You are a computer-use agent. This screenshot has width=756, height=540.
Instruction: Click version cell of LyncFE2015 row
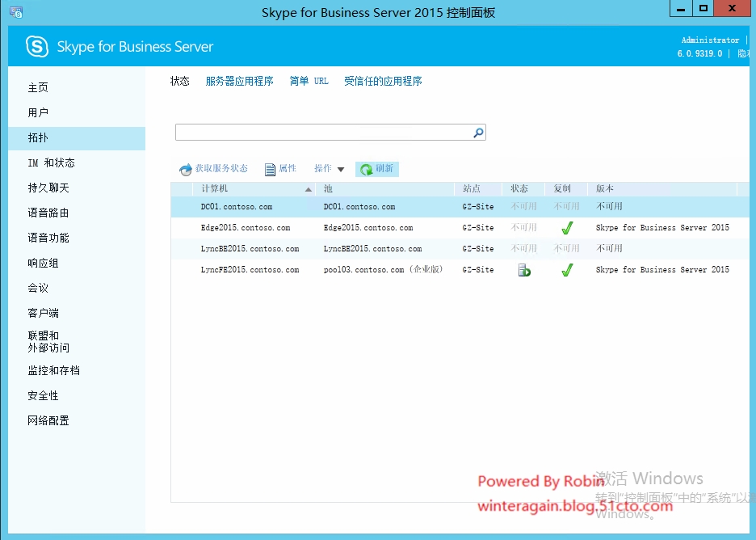(662, 270)
